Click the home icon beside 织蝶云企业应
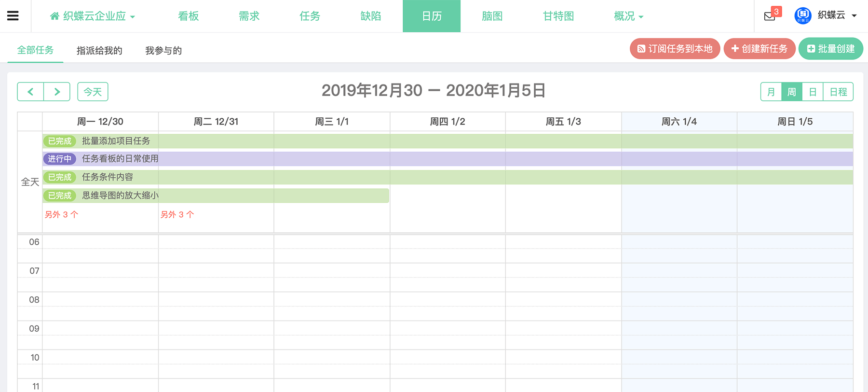868x392 pixels. (x=54, y=16)
